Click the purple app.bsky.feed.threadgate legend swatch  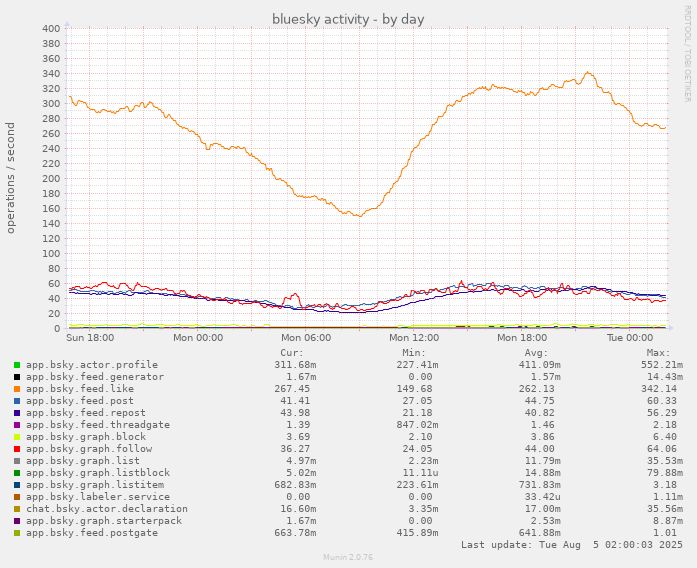click(x=17, y=425)
